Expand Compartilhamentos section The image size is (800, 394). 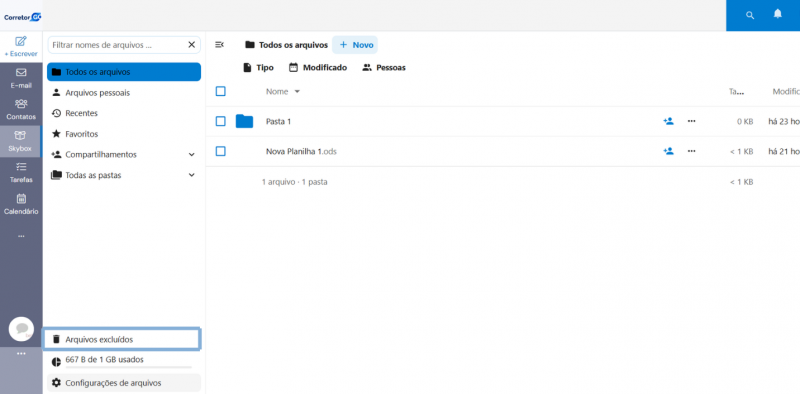pos(192,155)
